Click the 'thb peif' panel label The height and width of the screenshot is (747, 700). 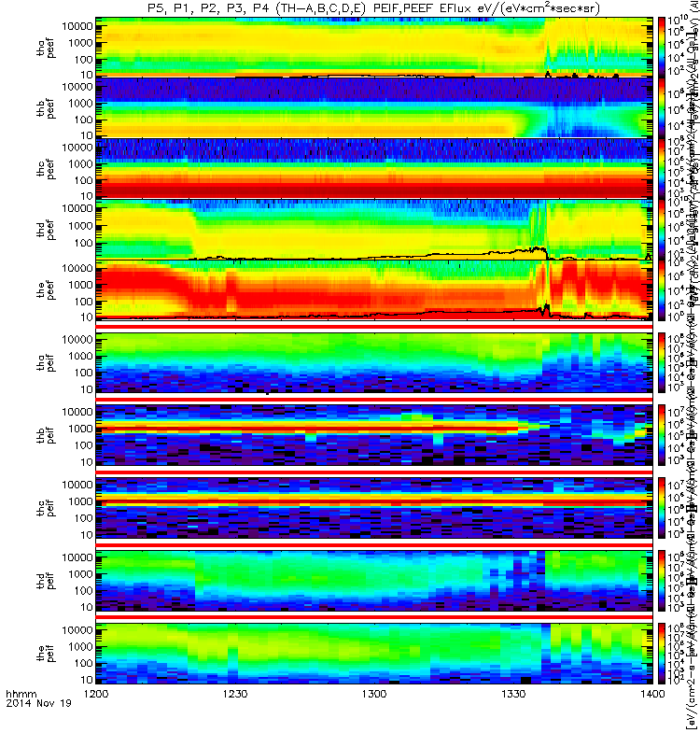(46, 436)
